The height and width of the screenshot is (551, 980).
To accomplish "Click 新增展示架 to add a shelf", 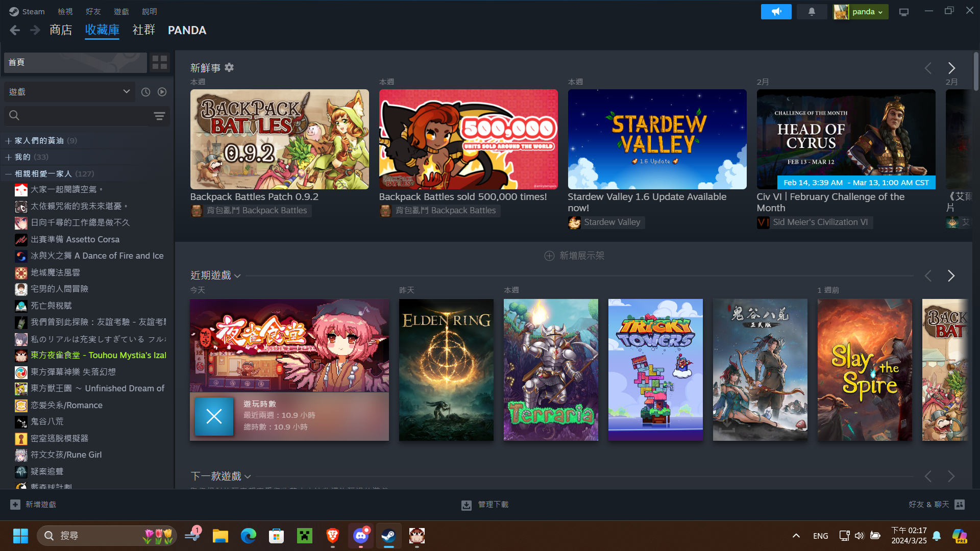I will 574,256.
